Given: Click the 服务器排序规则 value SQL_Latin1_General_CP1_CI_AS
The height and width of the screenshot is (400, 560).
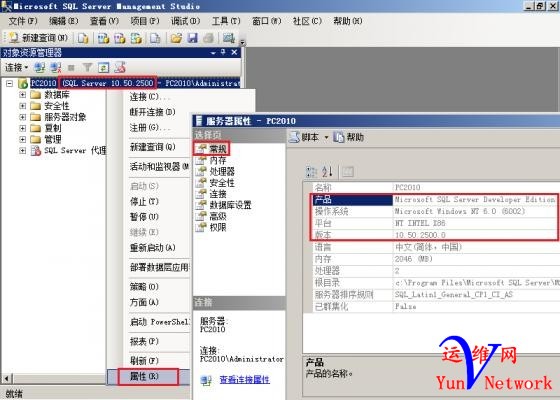Looking at the screenshot, I should (454, 295).
